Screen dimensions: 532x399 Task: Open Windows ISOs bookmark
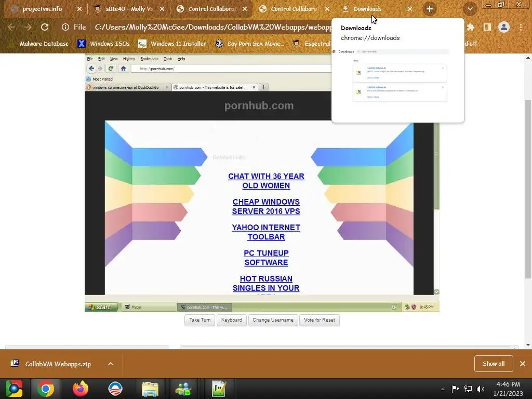[x=103, y=44]
